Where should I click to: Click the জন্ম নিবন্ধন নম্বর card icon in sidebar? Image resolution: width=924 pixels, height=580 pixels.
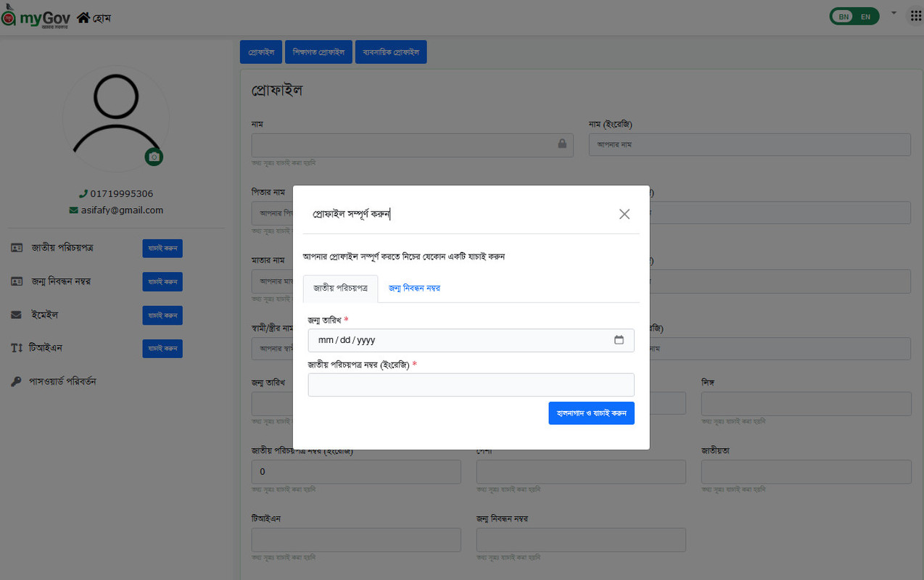point(17,281)
